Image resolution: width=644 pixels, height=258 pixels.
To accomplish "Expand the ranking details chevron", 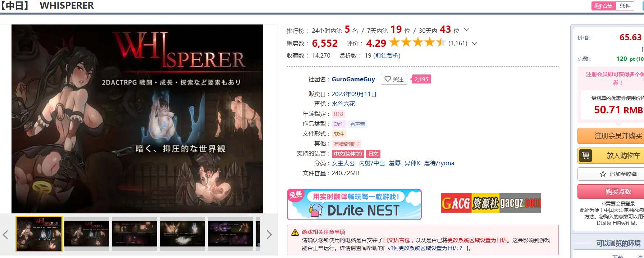I will 467,30.
